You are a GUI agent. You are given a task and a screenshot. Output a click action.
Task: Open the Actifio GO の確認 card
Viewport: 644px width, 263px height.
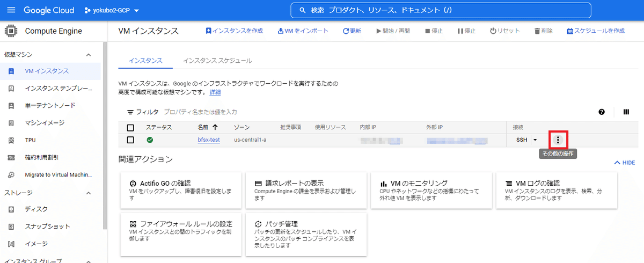point(181,191)
